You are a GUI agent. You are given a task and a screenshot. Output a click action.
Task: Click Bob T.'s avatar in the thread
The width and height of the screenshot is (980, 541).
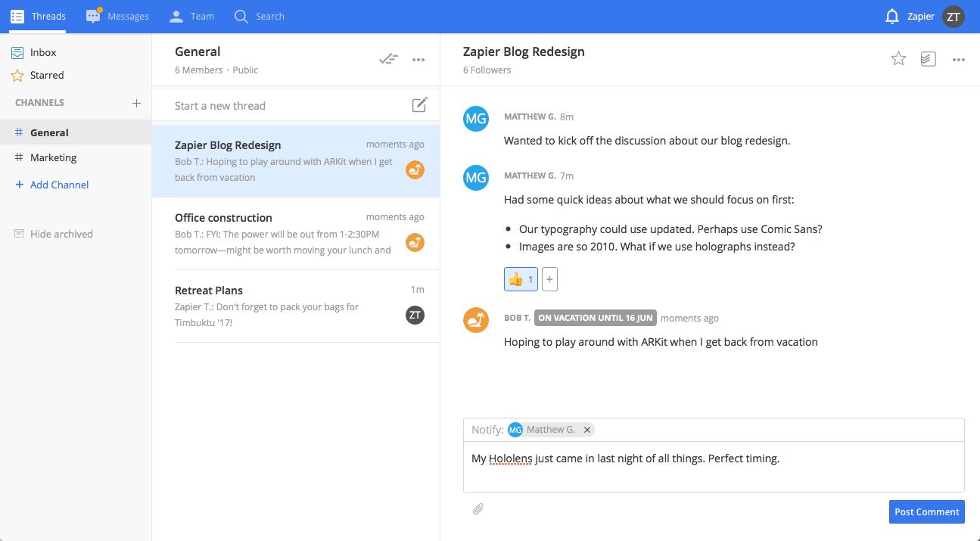[x=476, y=320]
